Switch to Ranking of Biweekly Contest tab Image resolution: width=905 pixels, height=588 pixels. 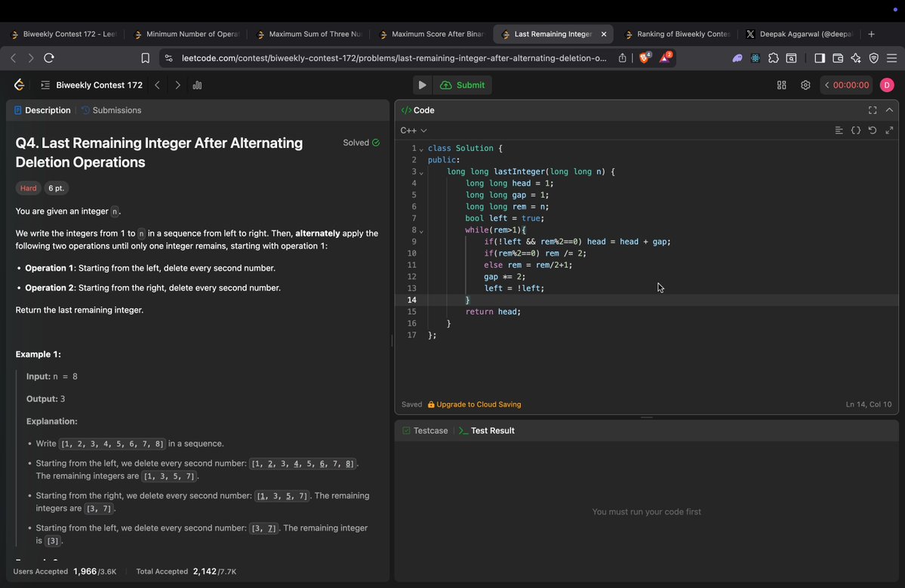(x=678, y=34)
